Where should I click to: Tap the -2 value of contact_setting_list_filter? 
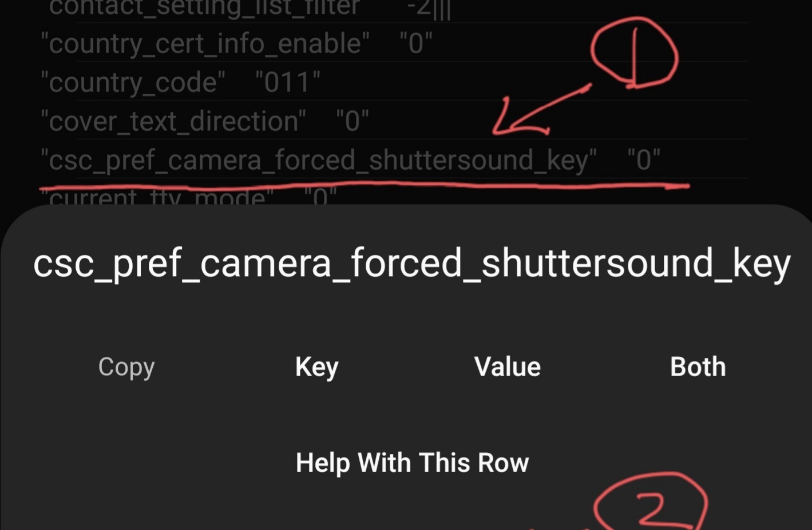tap(429, 9)
